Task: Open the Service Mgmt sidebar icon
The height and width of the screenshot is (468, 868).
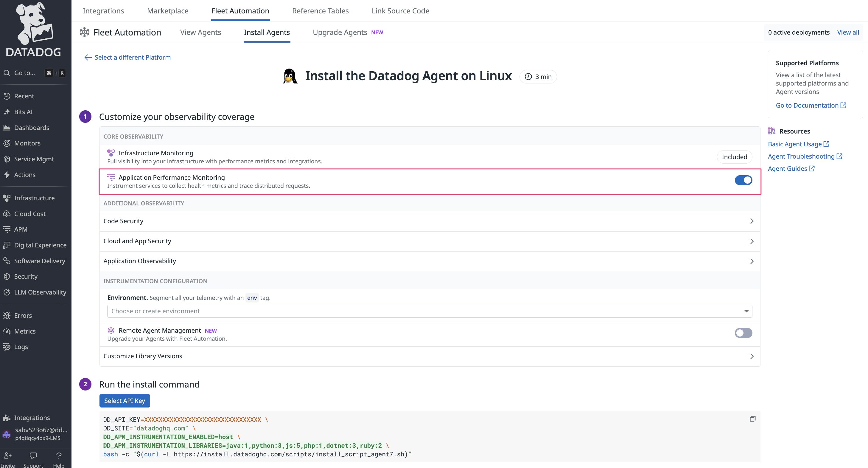Action: pyautogui.click(x=7, y=159)
